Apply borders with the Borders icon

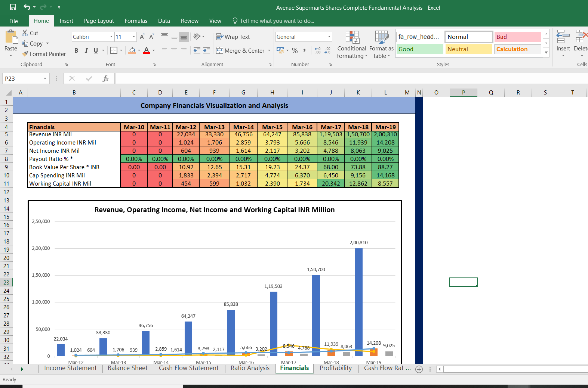114,50
